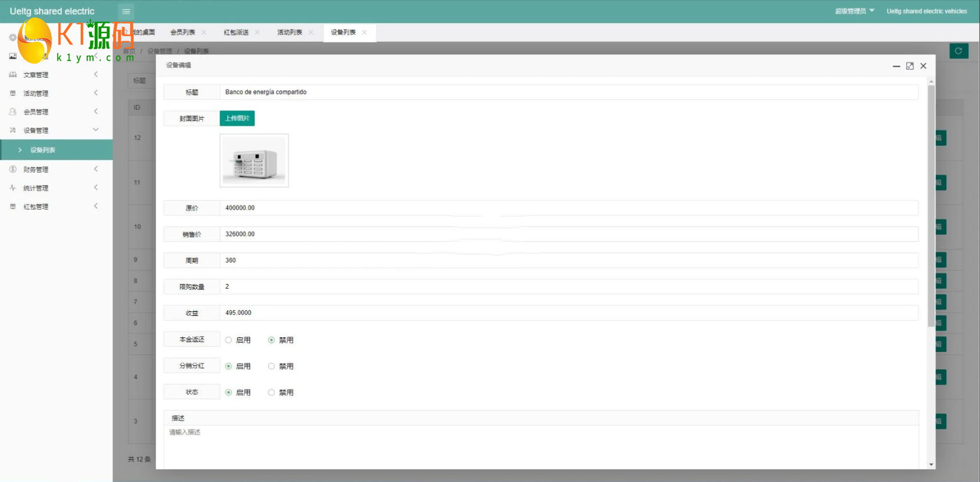Click the 共 12 条 total count text
The image size is (980, 482).
point(140,459)
